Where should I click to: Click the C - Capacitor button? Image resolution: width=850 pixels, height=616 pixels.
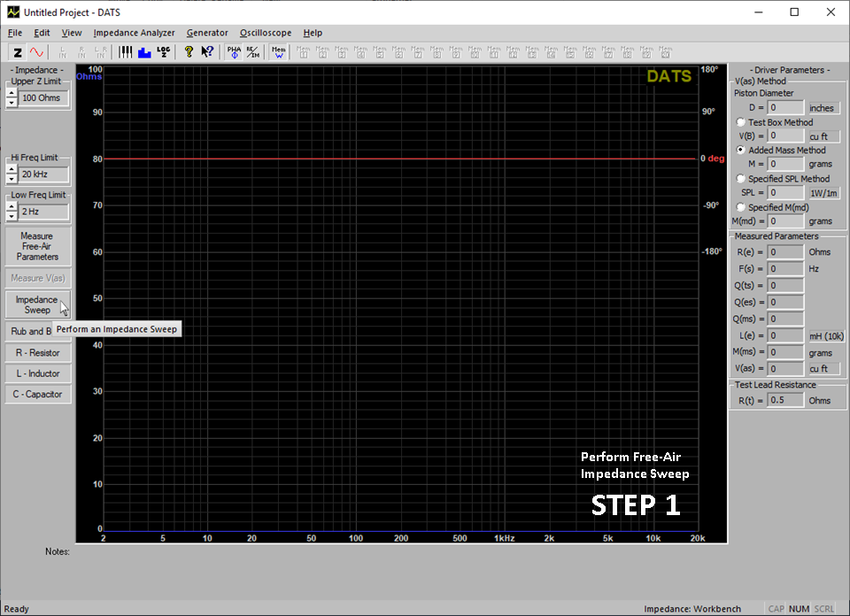[x=37, y=394]
